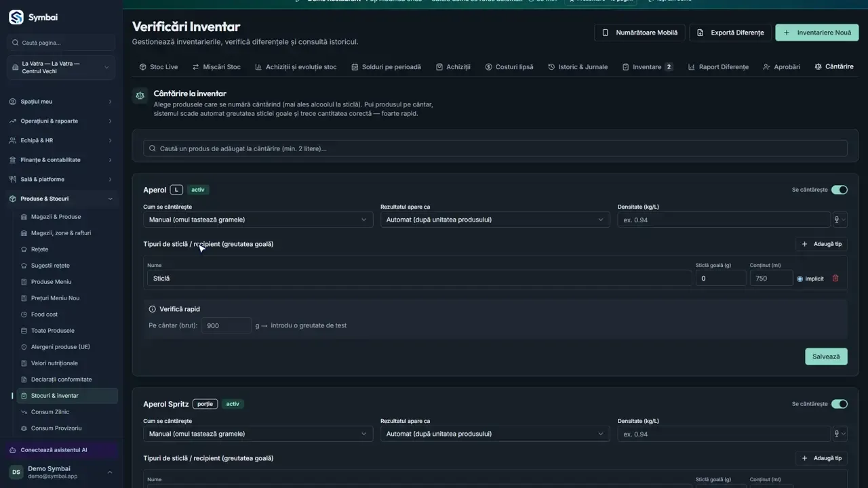Switch to the Stoc Live tab

click(x=159, y=67)
